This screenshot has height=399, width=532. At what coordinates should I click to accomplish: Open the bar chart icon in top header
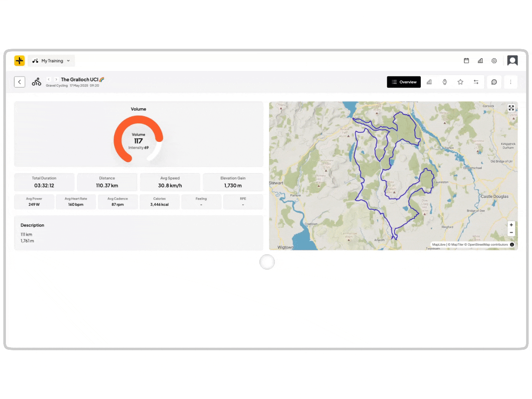coord(480,61)
